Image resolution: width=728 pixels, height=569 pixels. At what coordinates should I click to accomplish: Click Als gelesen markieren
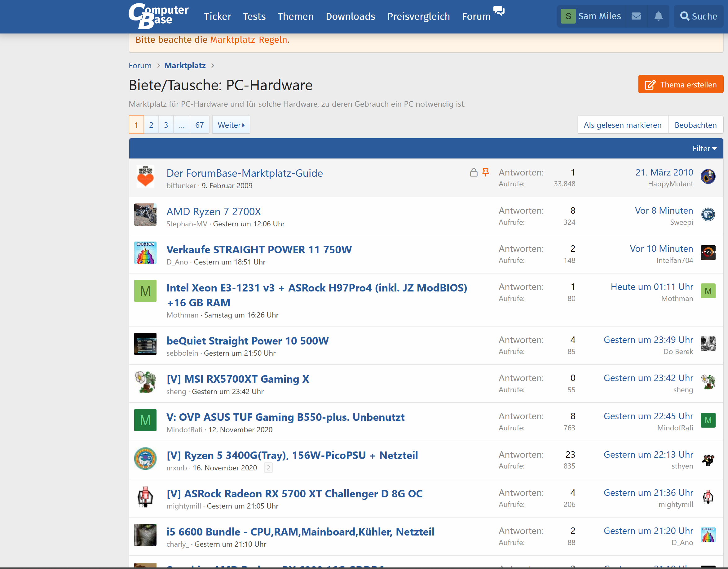(622, 125)
